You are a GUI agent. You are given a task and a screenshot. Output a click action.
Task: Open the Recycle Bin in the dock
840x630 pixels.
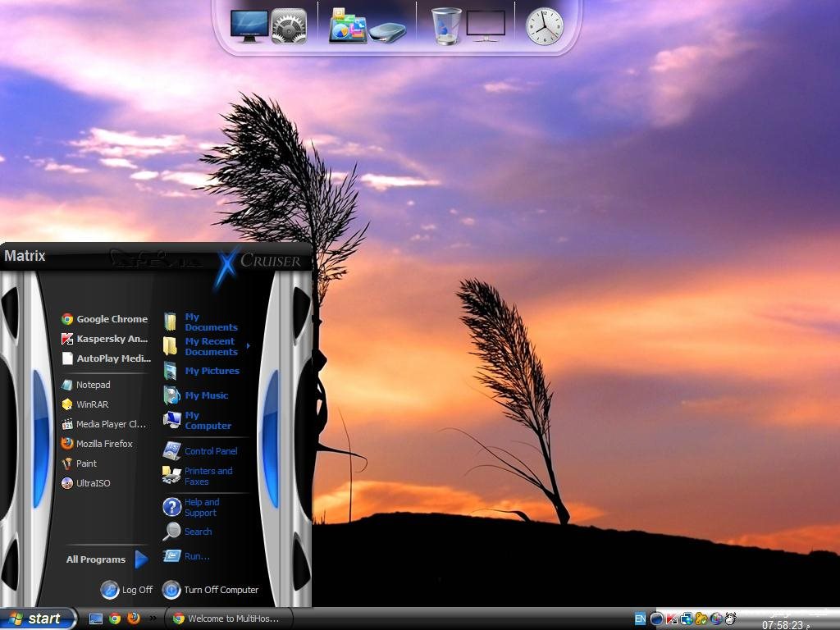[446, 26]
